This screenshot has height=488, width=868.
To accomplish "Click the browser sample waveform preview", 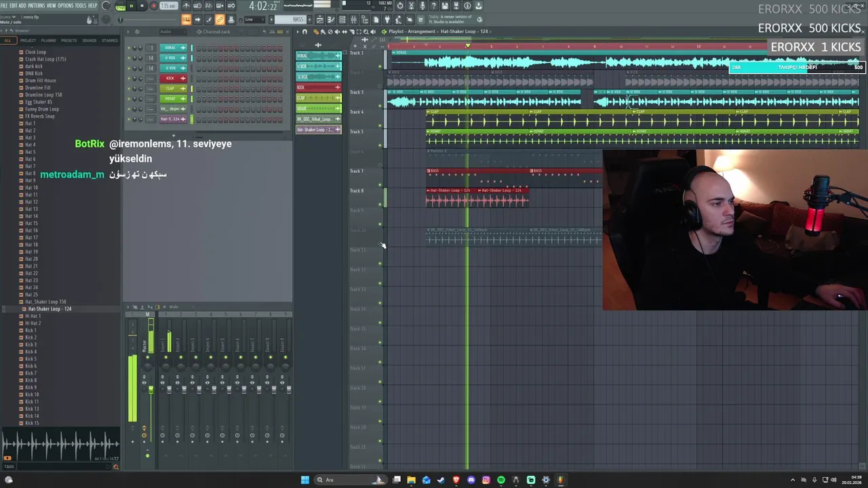I will coord(60,445).
